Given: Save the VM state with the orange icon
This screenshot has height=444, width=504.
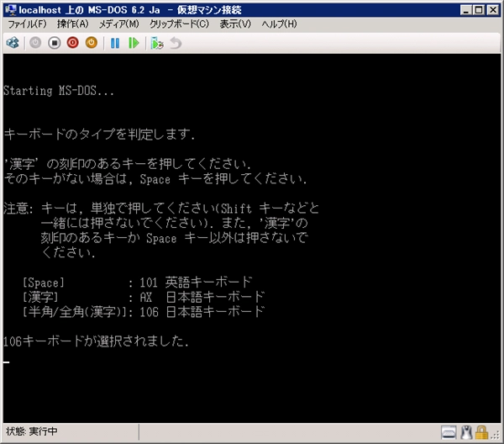Looking at the screenshot, I should (92, 43).
